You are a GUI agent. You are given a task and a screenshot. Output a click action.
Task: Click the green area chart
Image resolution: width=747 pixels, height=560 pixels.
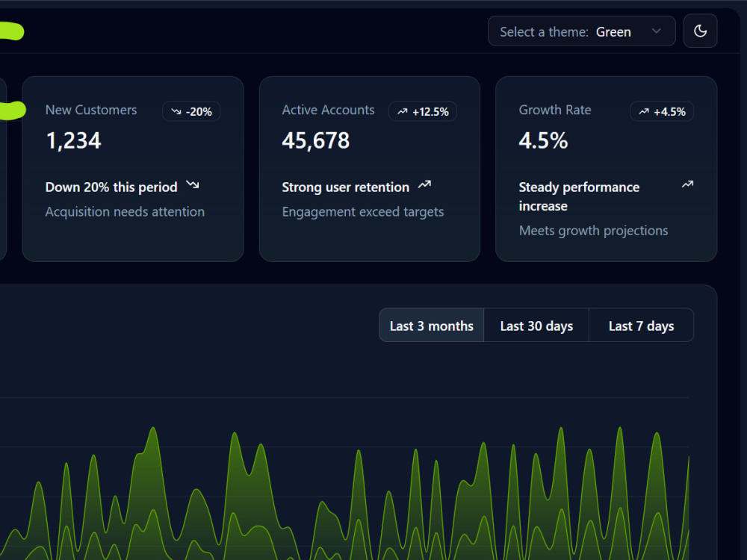344,494
